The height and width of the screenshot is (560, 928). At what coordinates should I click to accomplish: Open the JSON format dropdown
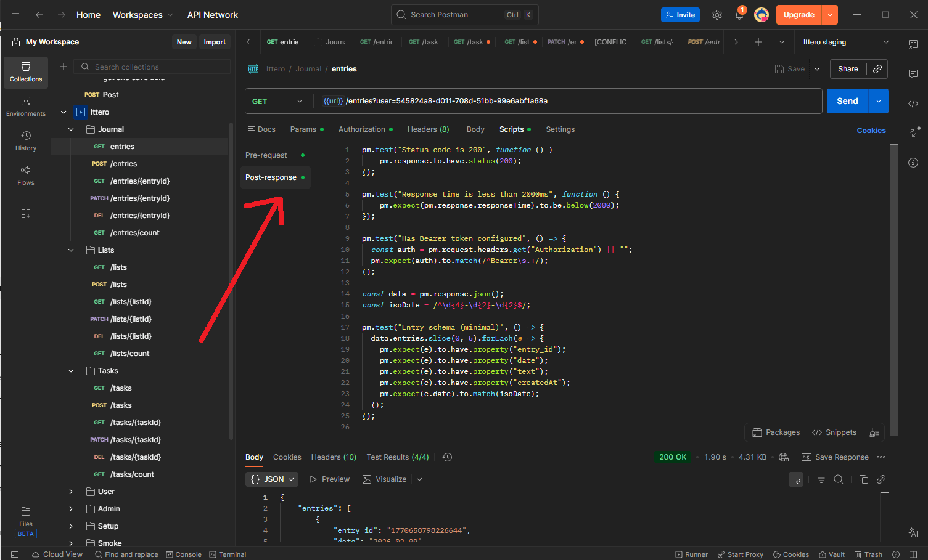272,479
